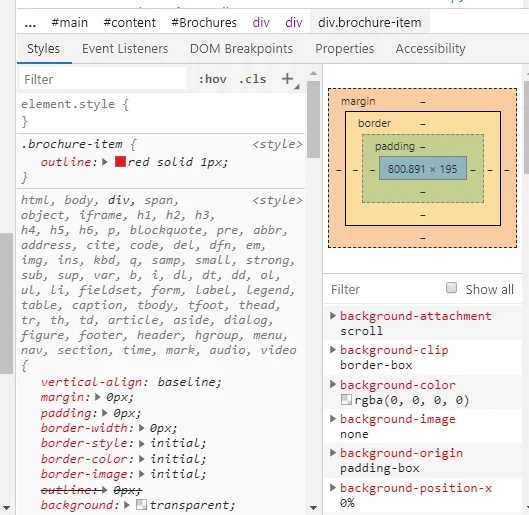Click the plus icon to add new style rule
Image resolution: width=529 pixels, height=515 pixels.
click(x=287, y=79)
